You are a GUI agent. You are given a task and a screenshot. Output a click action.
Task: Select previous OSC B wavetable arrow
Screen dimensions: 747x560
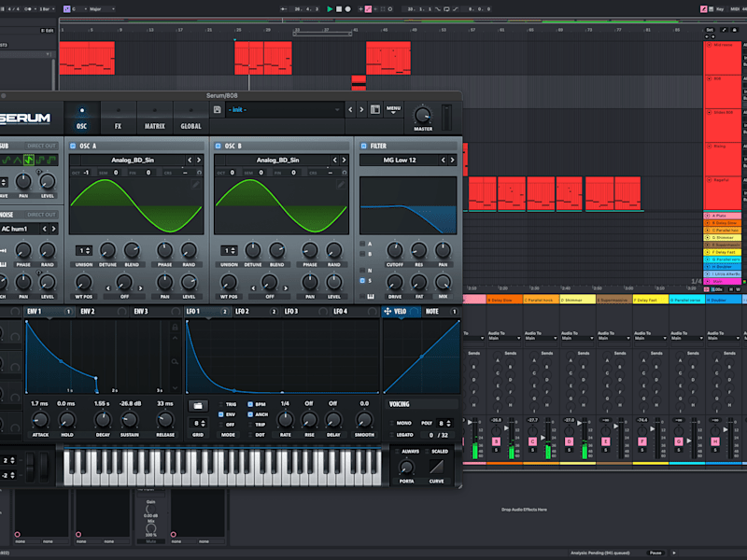tap(335, 160)
